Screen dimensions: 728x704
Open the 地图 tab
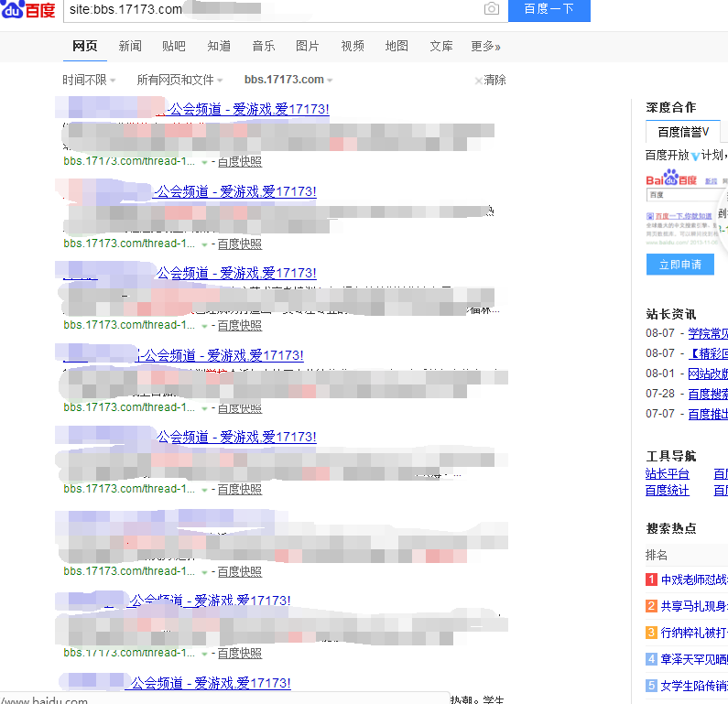click(x=397, y=46)
